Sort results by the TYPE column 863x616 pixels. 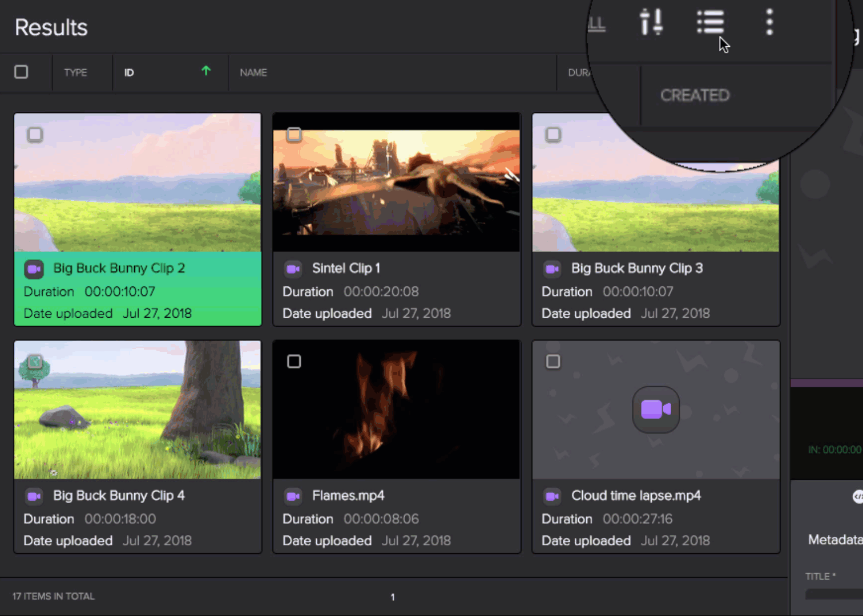[75, 72]
